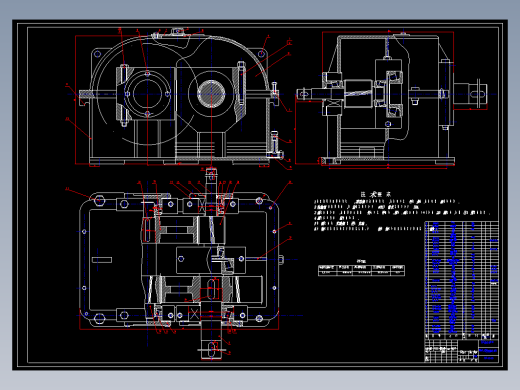This screenshot has height=390, width=520.
Task: Click the technical requirements heading text
Action: [375, 194]
